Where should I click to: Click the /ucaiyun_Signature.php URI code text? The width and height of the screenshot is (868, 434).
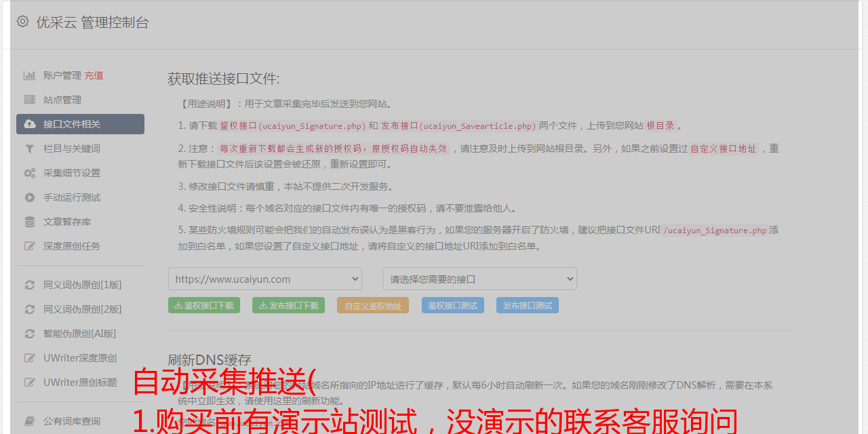click(x=715, y=230)
